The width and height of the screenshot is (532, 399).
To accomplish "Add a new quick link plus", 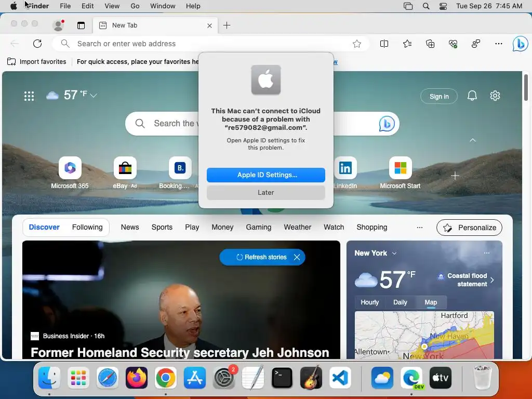I will [455, 176].
